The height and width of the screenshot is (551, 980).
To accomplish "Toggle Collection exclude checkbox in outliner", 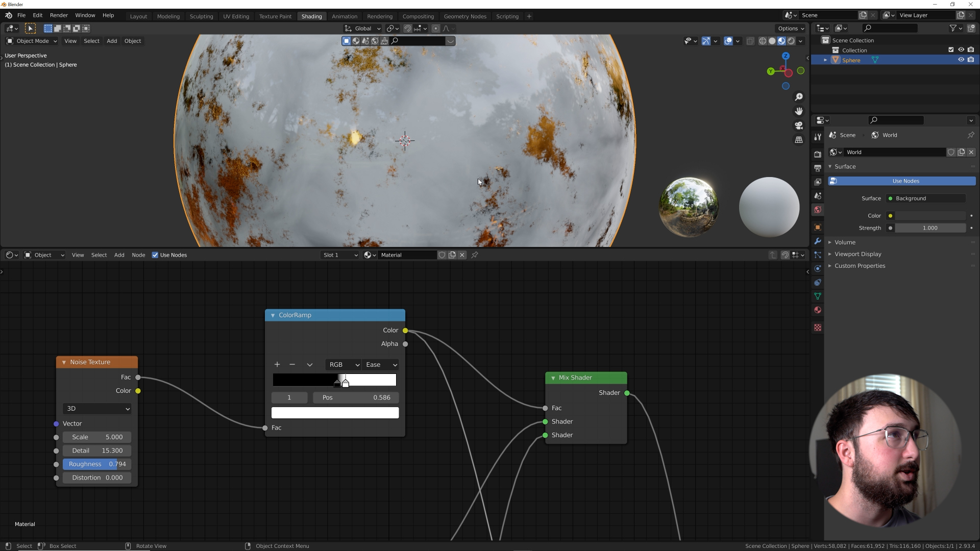I will (951, 50).
